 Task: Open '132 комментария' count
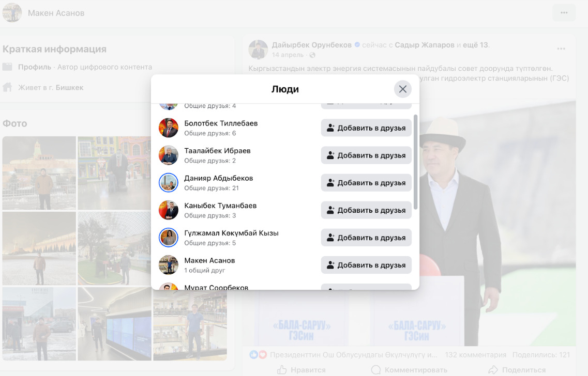click(475, 355)
